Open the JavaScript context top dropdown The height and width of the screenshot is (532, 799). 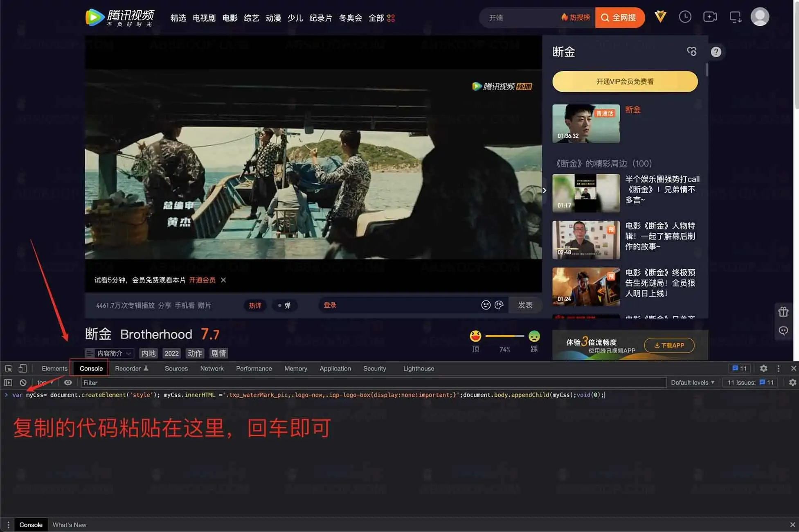pyautogui.click(x=45, y=383)
